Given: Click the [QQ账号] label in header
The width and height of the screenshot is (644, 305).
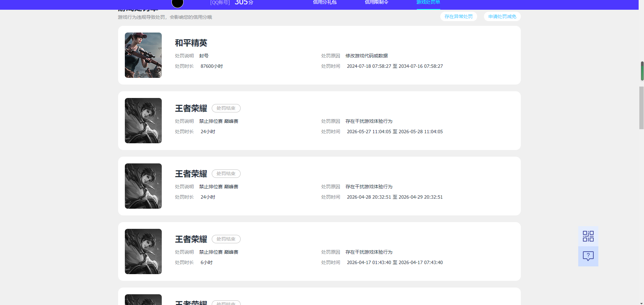Looking at the screenshot, I should (220, 2).
